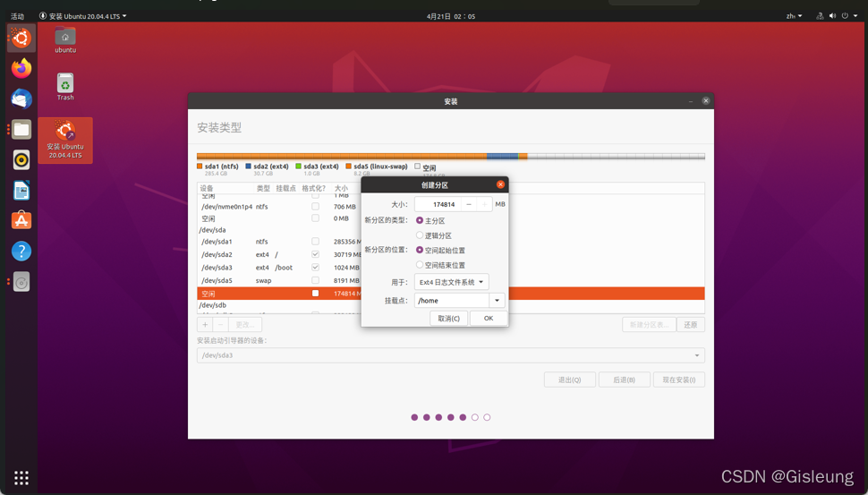Click the Revert (还原) button
This screenshot has width=868, height=495.
[x=690, y=324]
